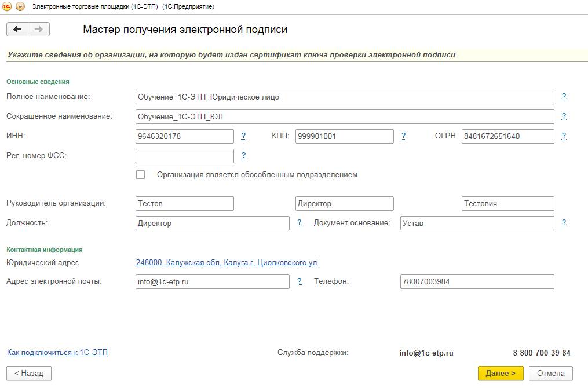588x388 pixels.
Task: Show help for Адрес электронной почты
Action: pos(300,281)
